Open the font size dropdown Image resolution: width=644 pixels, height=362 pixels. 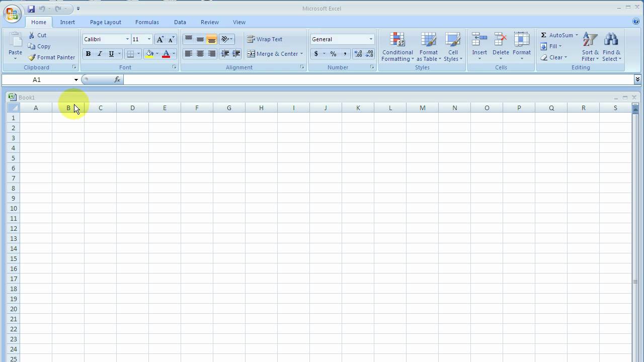click(x=149, y=39)
